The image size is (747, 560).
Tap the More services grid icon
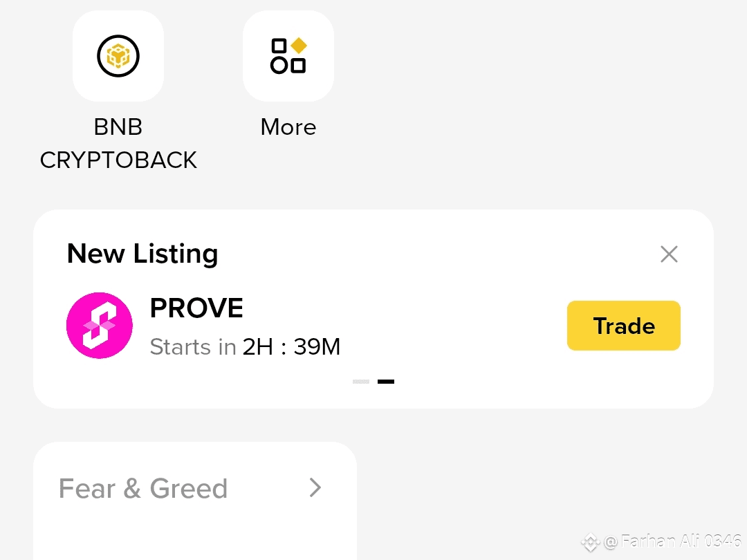pos(288,56)
